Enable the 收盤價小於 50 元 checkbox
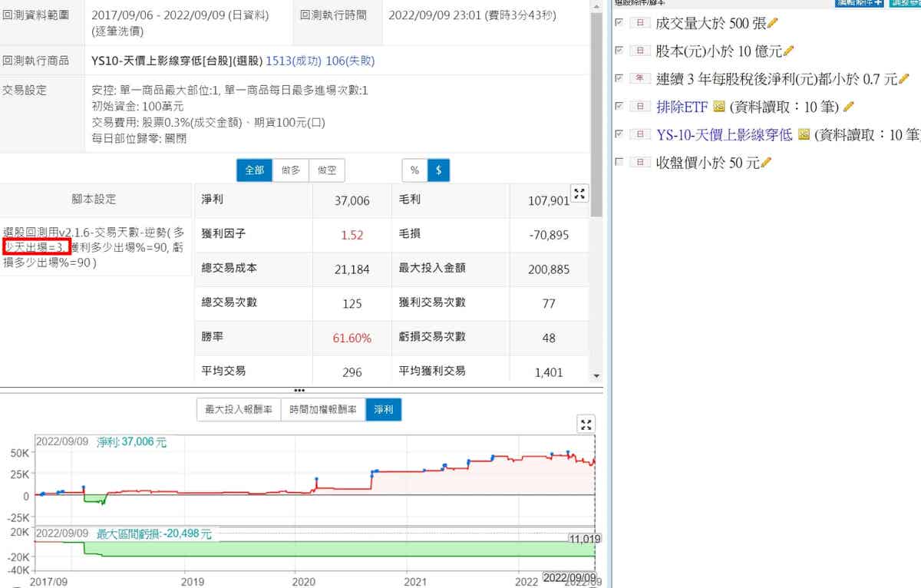The image size is (921, 588). [619, 163]
